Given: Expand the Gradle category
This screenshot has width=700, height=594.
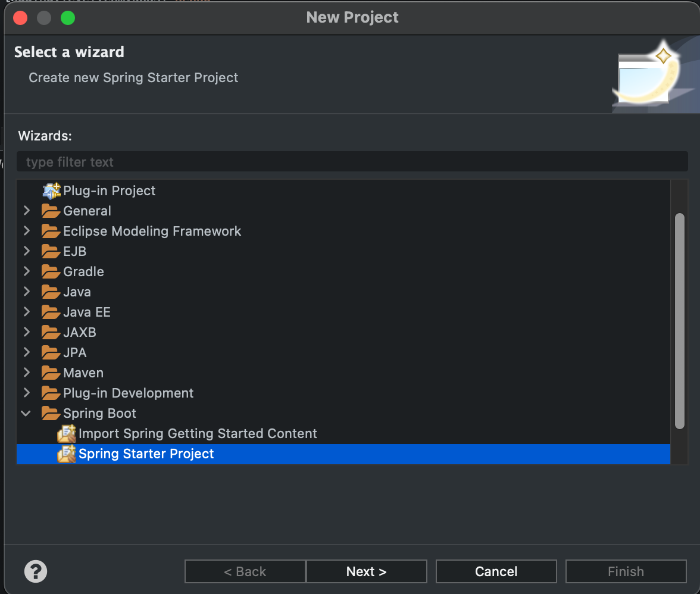Looking at the screenshot, I should coord(26,271).
